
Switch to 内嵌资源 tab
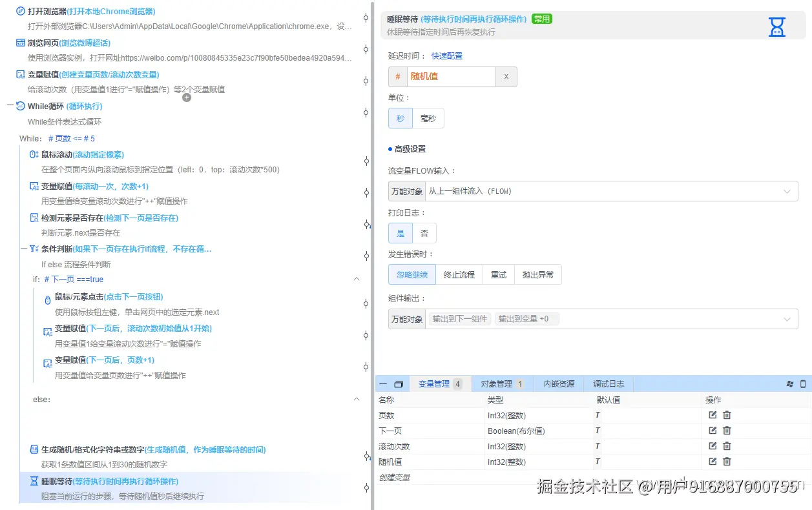(x=559, y=383)
